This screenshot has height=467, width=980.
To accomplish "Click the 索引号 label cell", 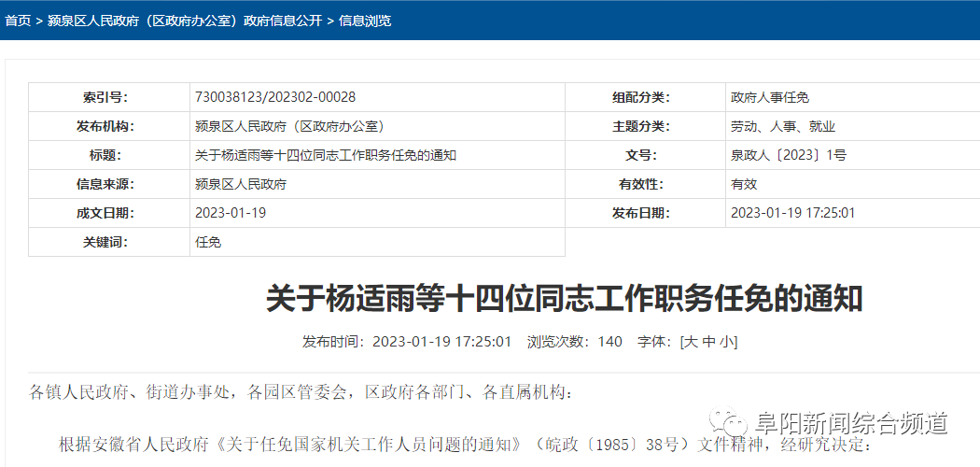I will pos(109,97).
